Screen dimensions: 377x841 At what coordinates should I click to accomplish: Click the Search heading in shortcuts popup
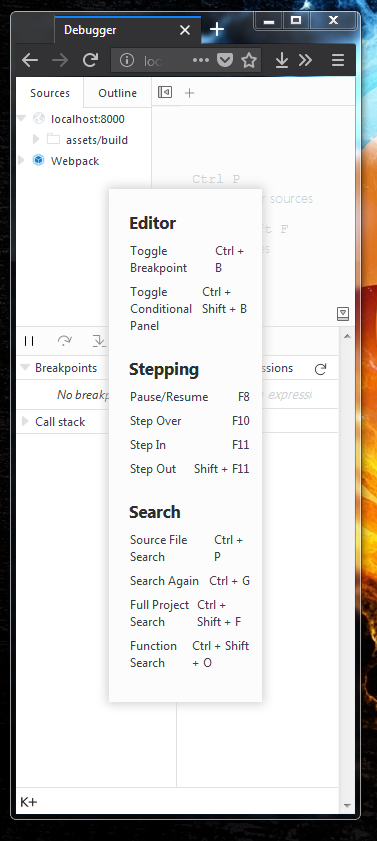154,512
